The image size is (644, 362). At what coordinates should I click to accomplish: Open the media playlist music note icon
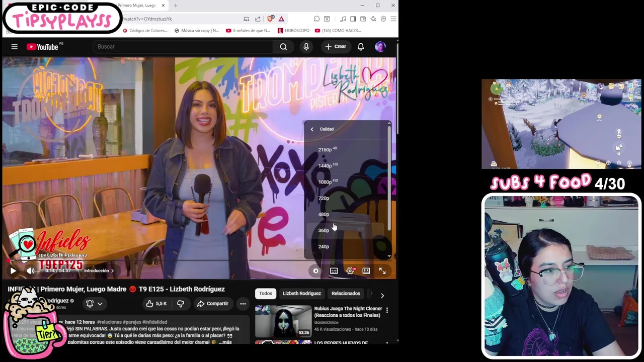tap(343, 19)
